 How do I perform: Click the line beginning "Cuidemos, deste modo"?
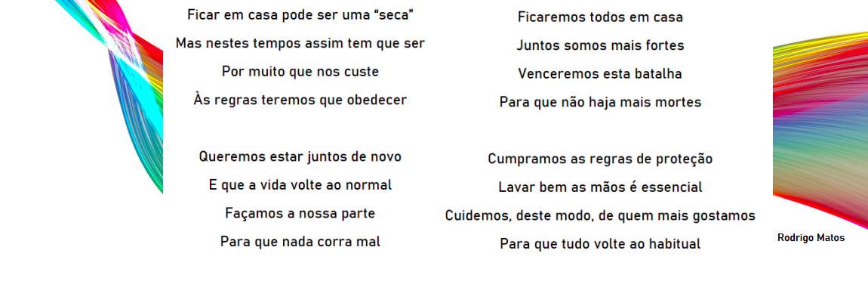[x=600, y=216]
